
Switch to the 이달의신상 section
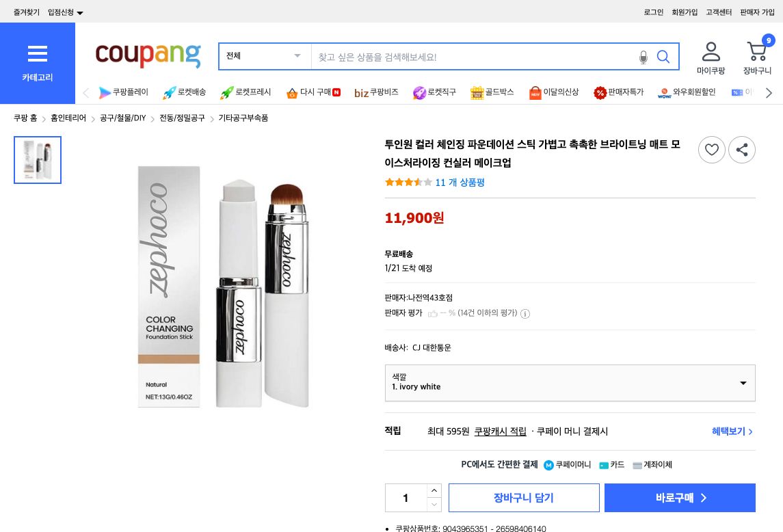click(x=561, y=92)
